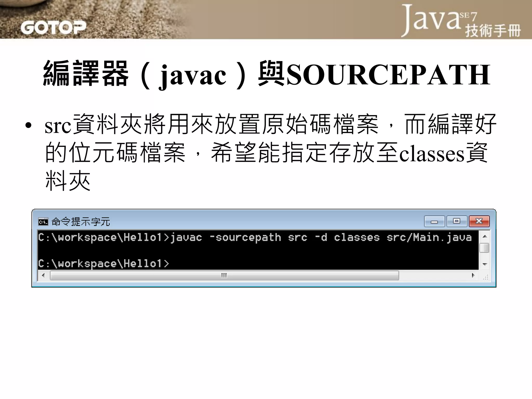532x399 pixels.
Task: Click the second C:\workspace\Hello1> prompt
Action: [x=104, y=264]
